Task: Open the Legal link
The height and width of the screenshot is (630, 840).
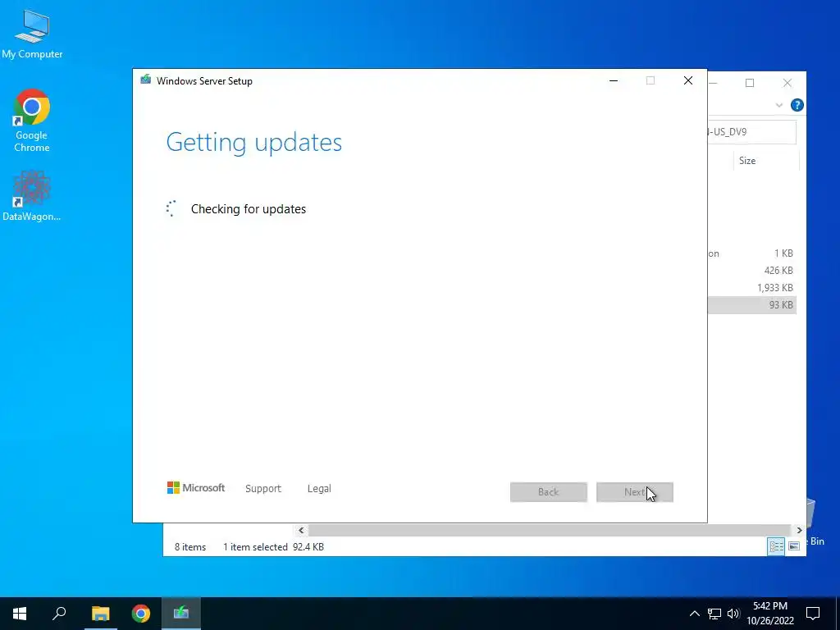Action: coord(319,489)
